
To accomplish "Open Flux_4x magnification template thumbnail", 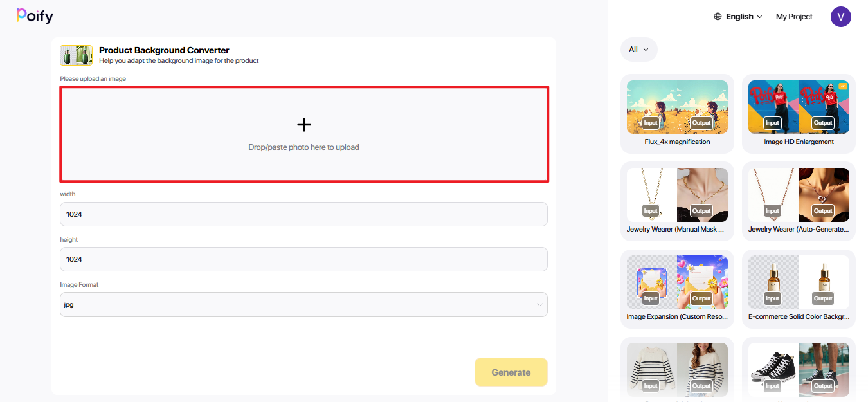I will click(x=677, y=107).
